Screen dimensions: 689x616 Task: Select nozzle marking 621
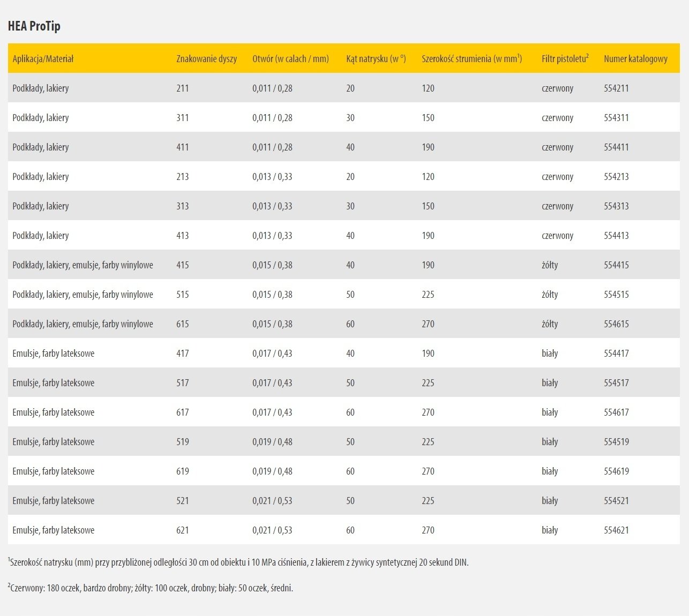[183, 530]
